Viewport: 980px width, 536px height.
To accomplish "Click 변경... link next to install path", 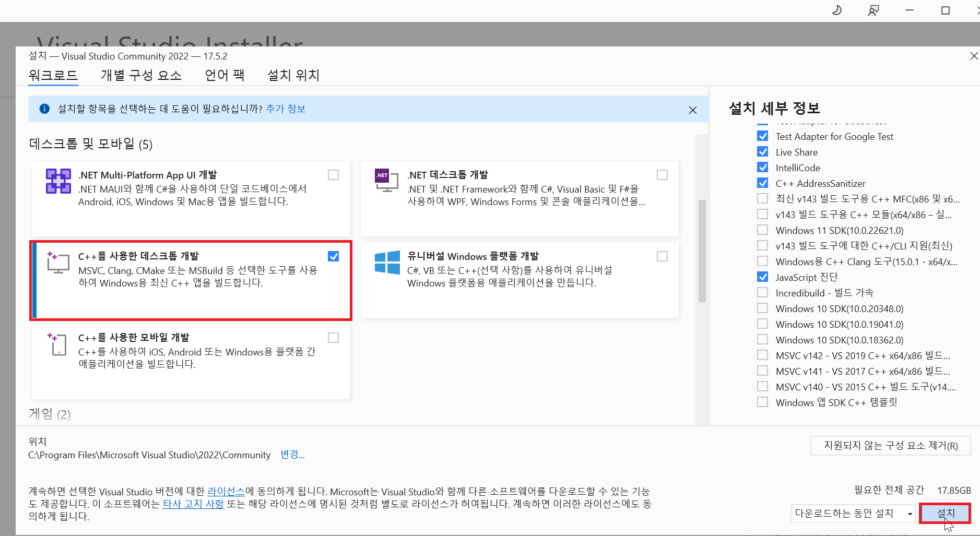I will click(x=292, y=455).
